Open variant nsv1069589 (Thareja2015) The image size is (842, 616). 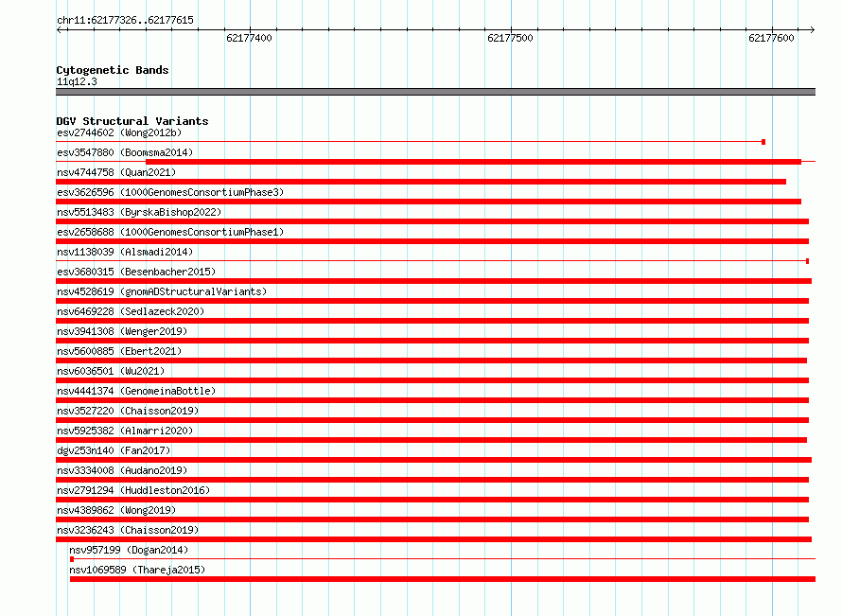(x=137, y=570)
